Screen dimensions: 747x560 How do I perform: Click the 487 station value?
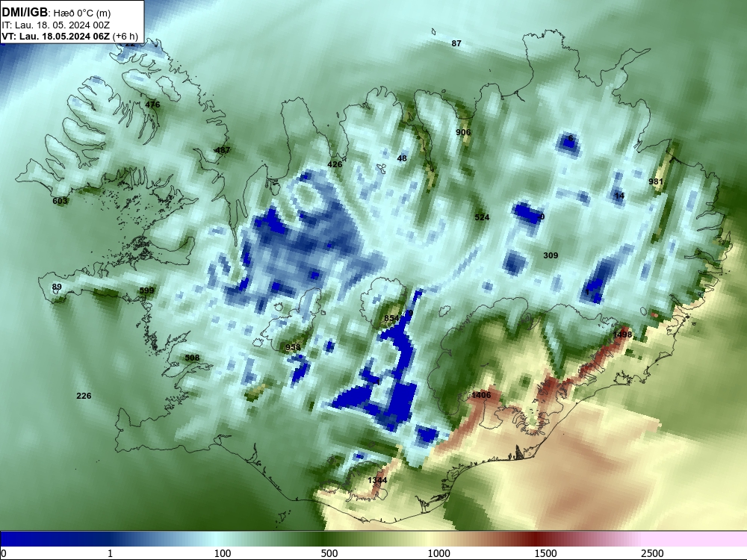pyautogui.click(x=223, y=150)
